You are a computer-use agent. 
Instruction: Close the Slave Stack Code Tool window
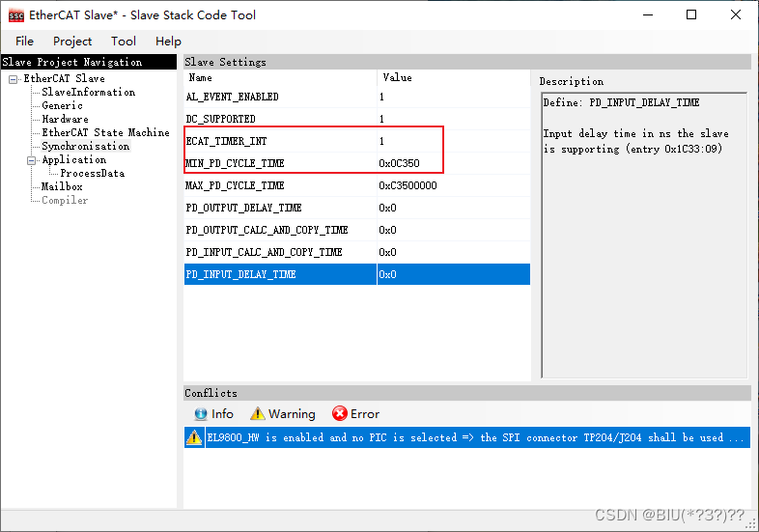click(x=736, y=15)
